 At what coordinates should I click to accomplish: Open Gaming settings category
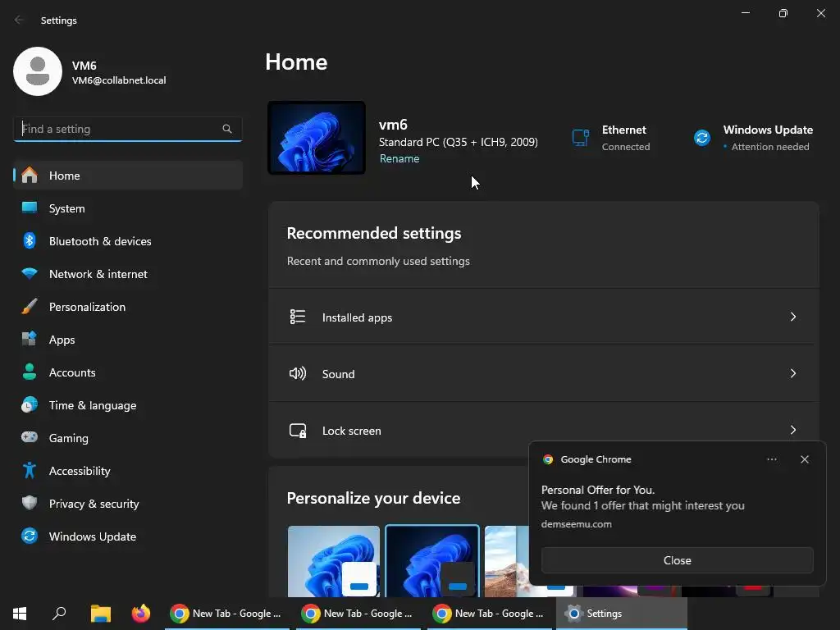[x=128, y=437]
